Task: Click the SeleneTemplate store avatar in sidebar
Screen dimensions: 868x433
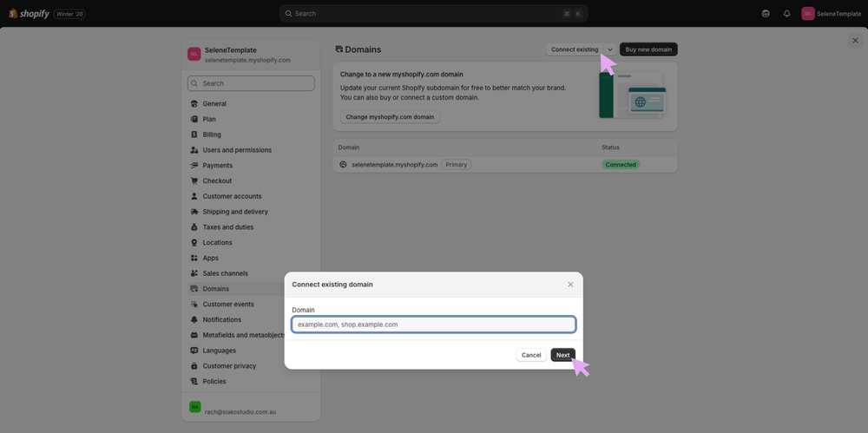Action: coord(194,55)
